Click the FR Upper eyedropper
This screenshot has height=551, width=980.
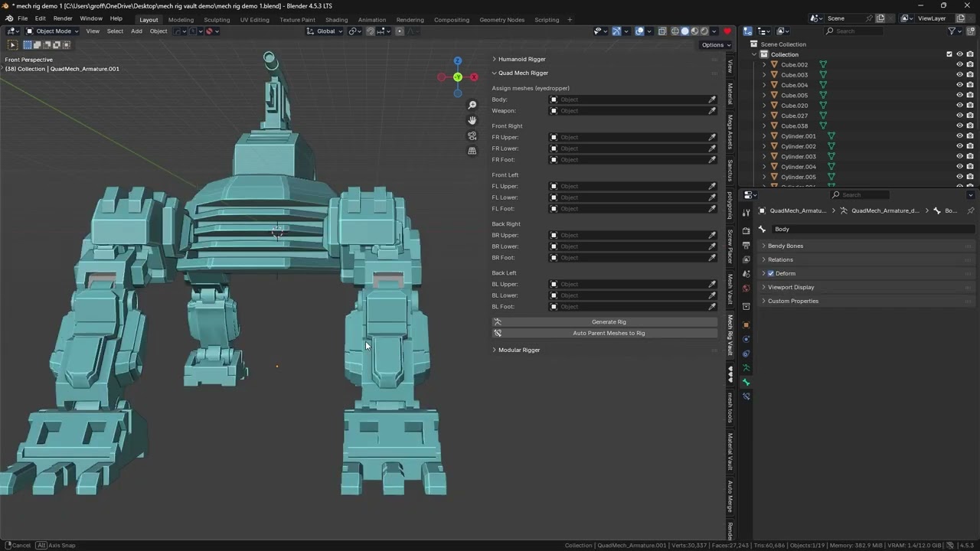pos(712,138)
